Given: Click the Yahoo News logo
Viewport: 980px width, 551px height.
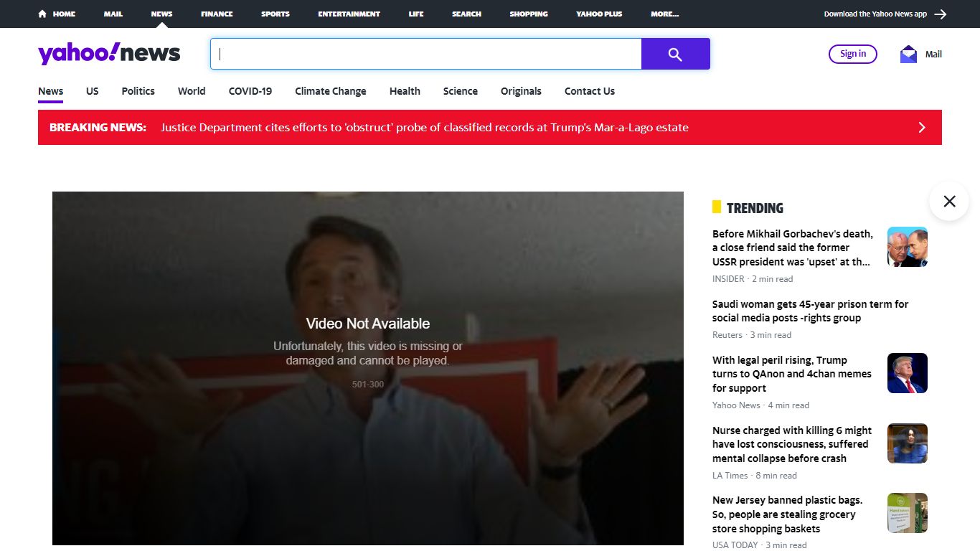Looking at the screenshot, I should (x=109, y=54).
